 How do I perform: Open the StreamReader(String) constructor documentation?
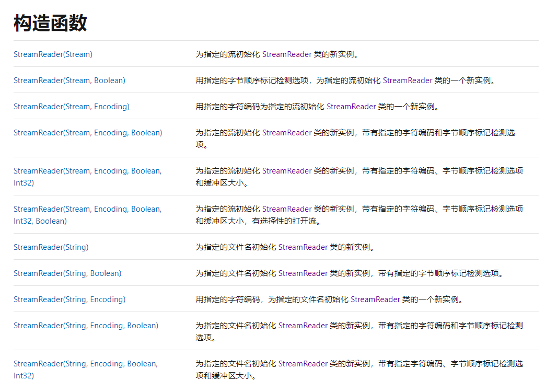pos(51,247)
